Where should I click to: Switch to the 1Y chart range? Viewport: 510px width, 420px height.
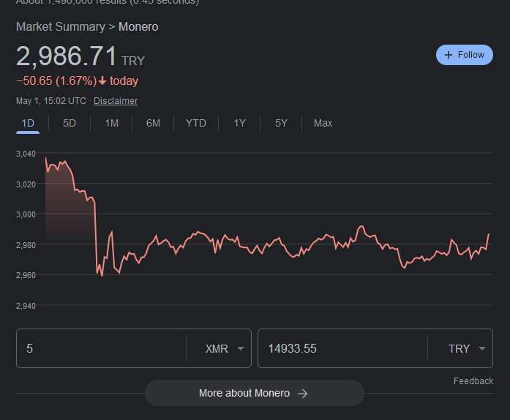239,124
